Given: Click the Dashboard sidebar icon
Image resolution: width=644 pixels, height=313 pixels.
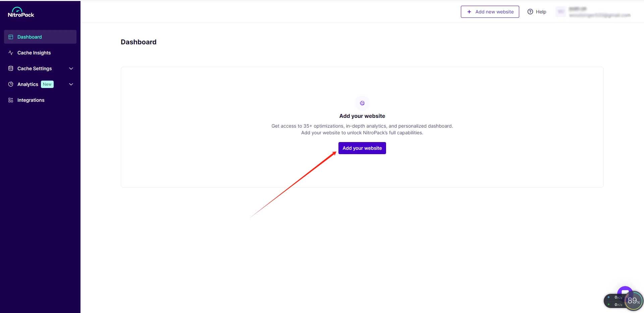Looking at the screenshot, I should (x=11, y=37).
